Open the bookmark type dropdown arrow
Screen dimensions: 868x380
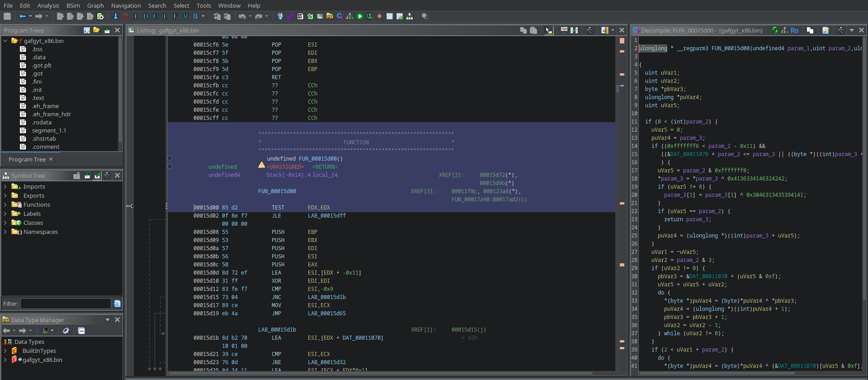pos(203,16)
